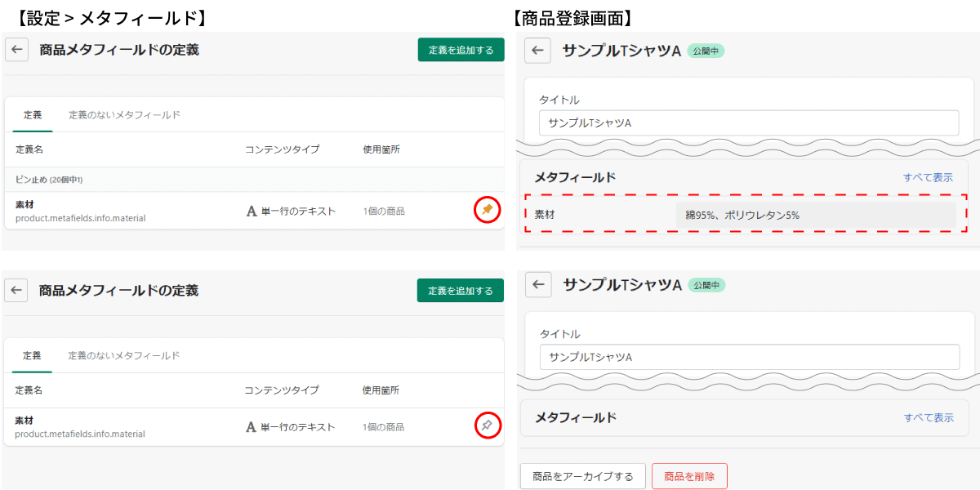Focus lower タイトル input with サンプルTシャツA
The width and height of the screenshot is (980, 490).
tap(749, 357)
